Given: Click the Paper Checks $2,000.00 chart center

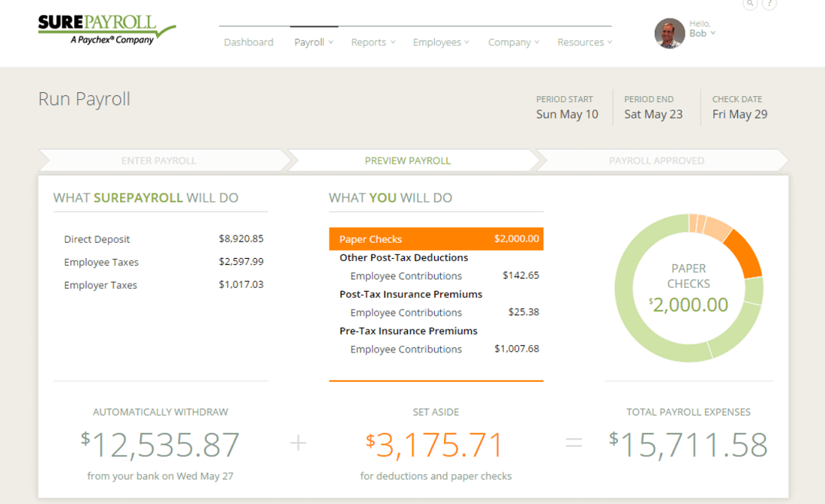Looking at the screenshot, I should tap(688, 289).
